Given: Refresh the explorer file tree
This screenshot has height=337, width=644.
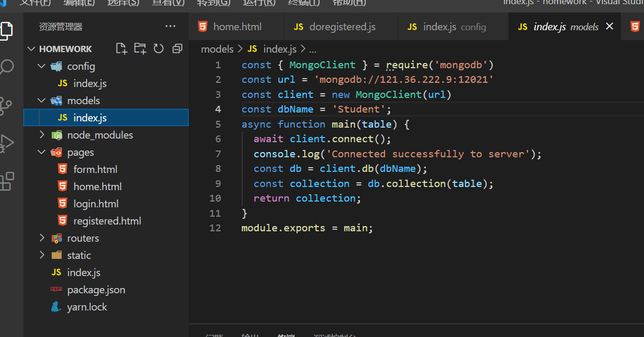Looking at the screenshot, I should coord(159,48).
